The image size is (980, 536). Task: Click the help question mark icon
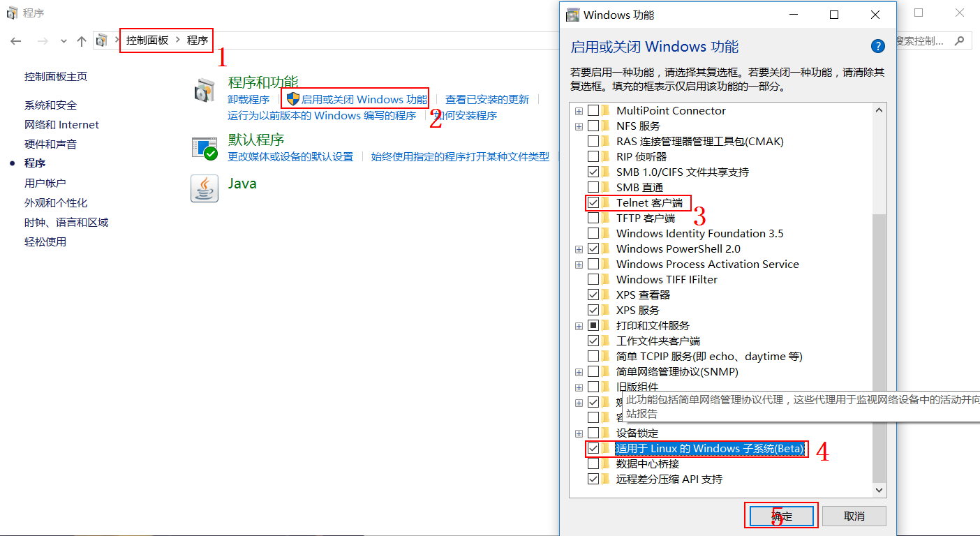point(878,46)
